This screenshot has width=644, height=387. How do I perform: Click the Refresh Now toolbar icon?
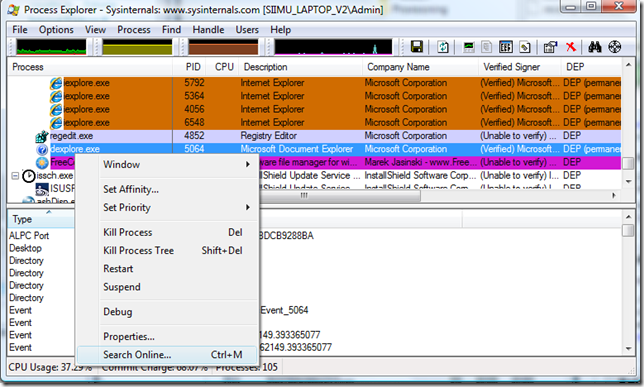(x=443, y=47)
